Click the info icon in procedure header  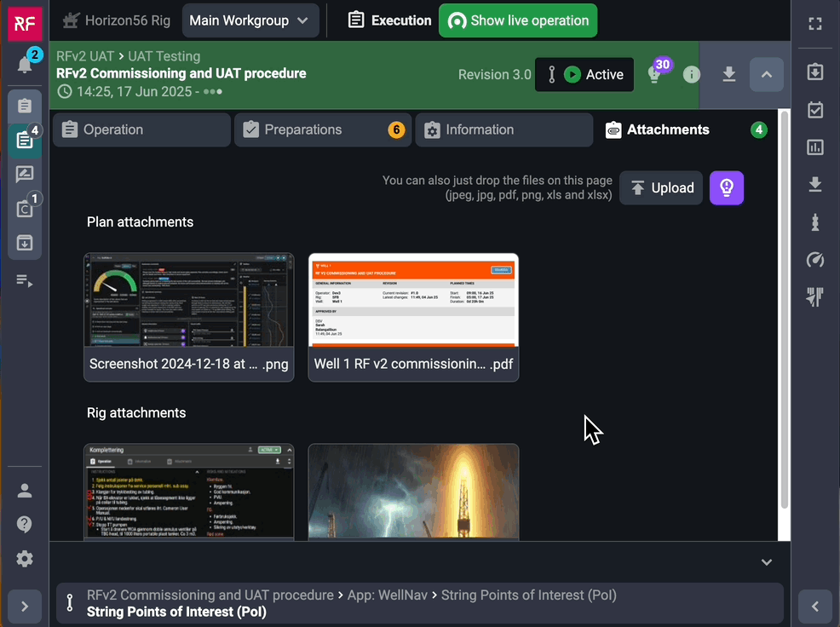(692, 75)
